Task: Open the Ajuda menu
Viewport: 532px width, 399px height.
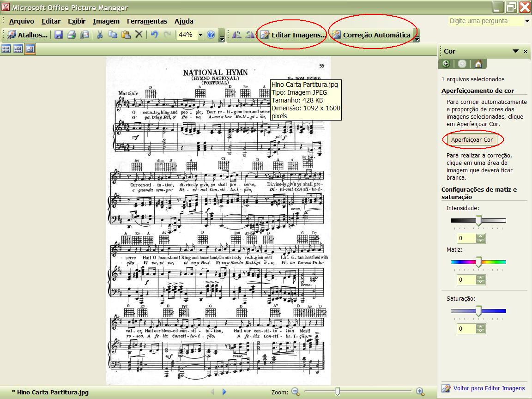Action: pos(184,21)
